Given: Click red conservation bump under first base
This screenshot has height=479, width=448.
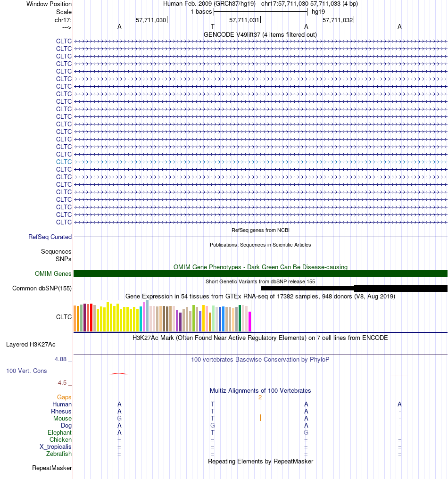Looking at the screenshot, I should (118, 373).
